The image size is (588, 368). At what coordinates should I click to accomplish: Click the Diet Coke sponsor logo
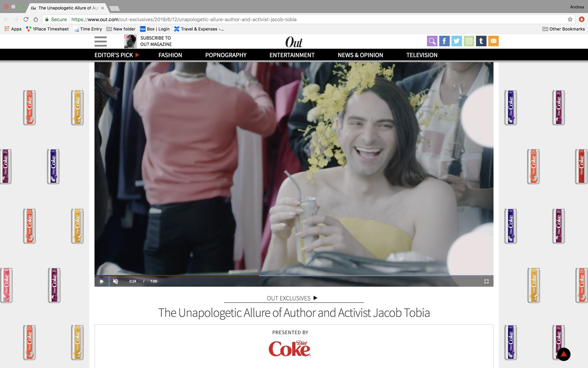tap(290, 348)
